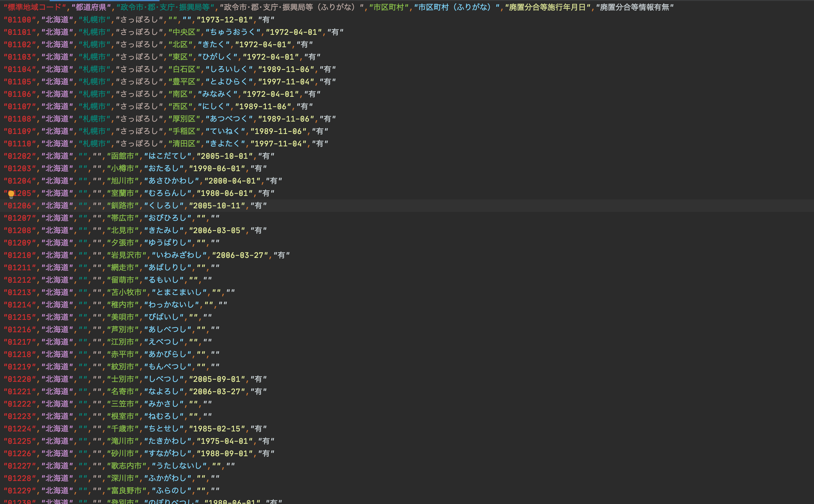The width and height of the screenshot is (814, 504).
Task: Click the 標準地域コード header field
Action: (x=34, y=7)
